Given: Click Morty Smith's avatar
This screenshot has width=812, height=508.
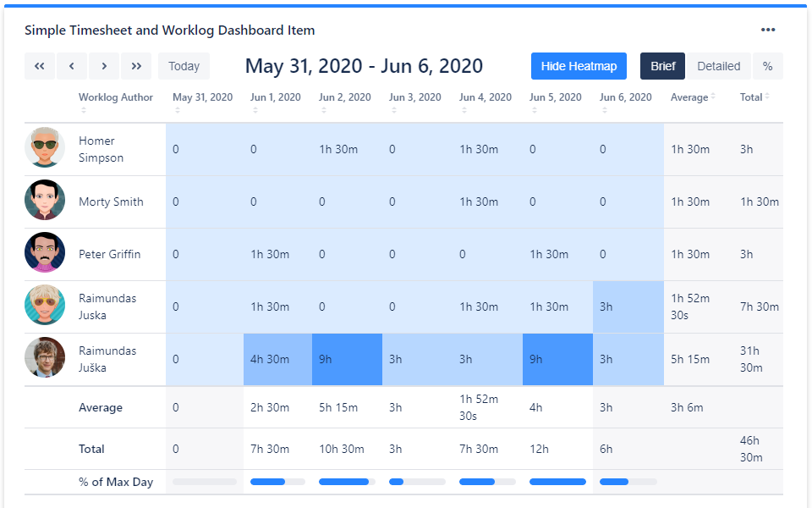Looking at the screenshot, I should point(45,202).
